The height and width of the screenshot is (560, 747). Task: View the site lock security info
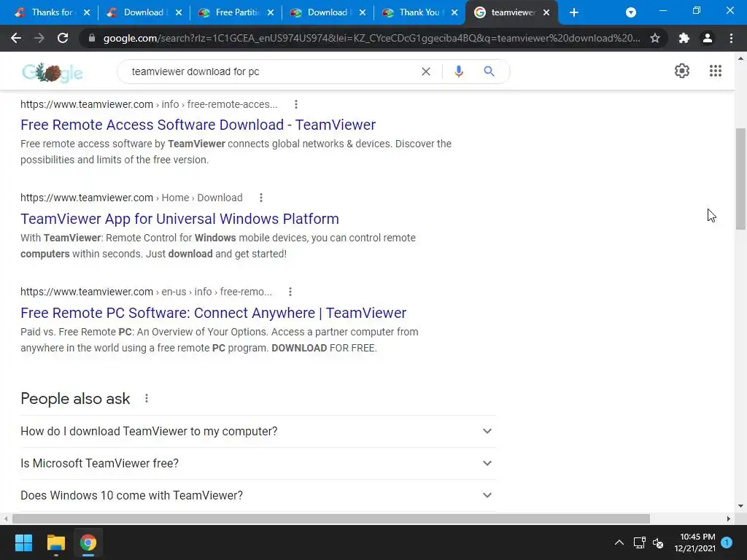point(92,38)
